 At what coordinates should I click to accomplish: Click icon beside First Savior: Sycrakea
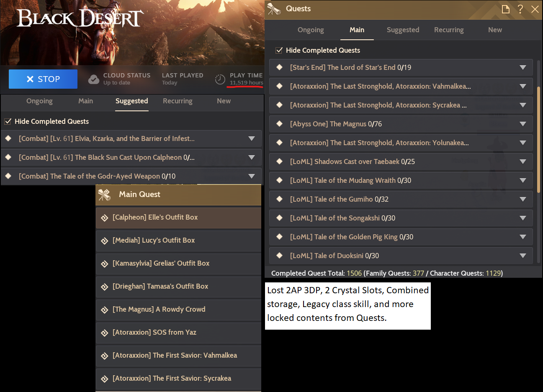[105, 379]
